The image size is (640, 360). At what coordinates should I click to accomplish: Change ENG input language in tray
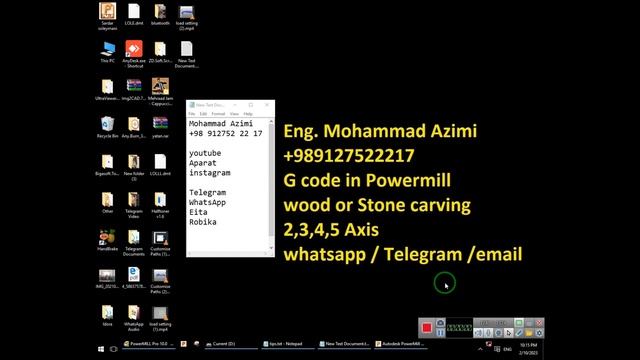(x=507, y=349)
